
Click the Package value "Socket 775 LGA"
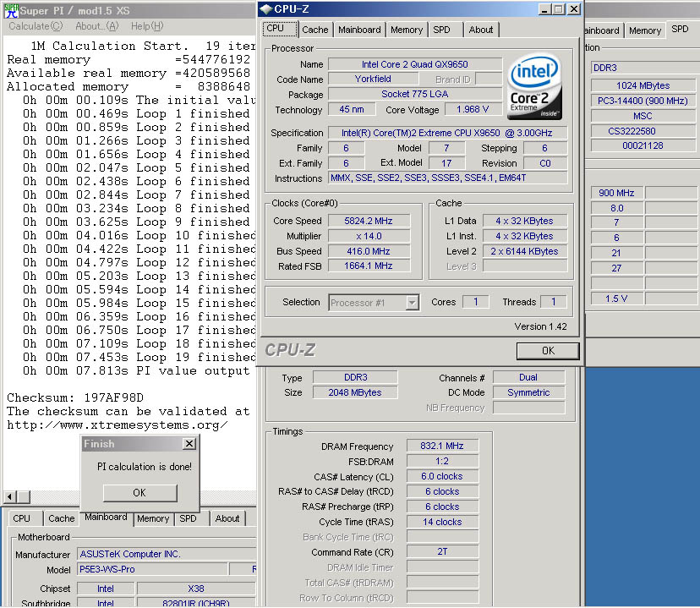pyautogui.click(x=415, y=94)
